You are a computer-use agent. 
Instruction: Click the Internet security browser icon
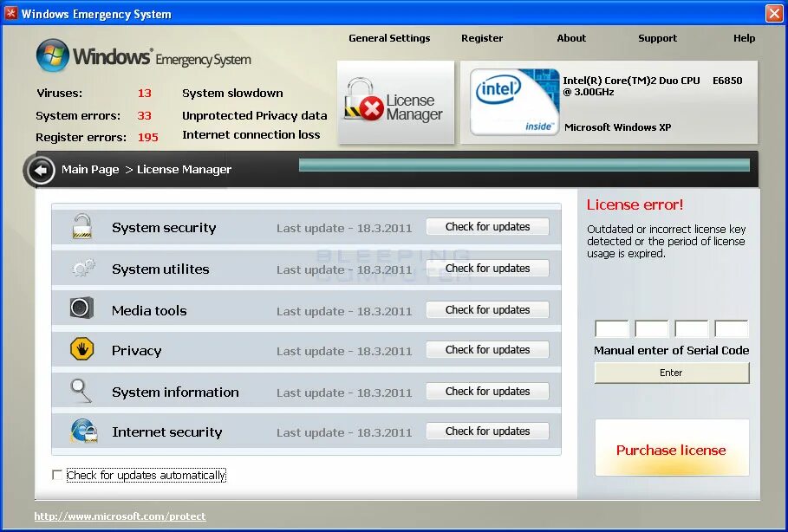(x=81, y=431)
